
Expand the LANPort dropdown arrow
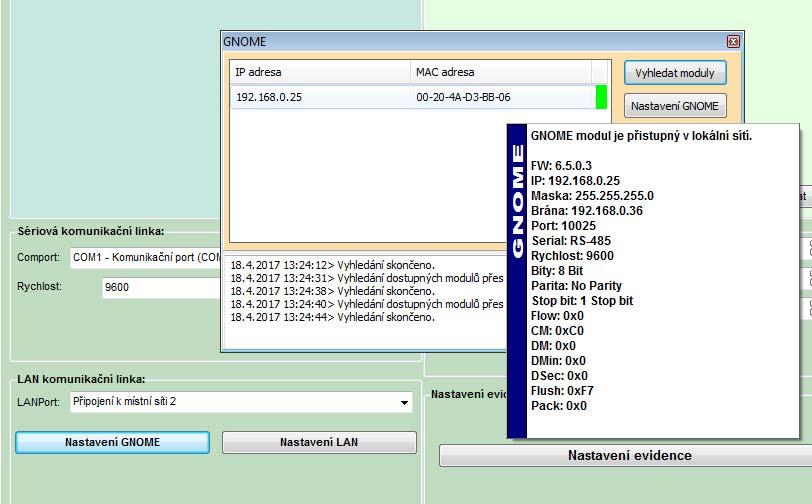[x=404, y=402]
